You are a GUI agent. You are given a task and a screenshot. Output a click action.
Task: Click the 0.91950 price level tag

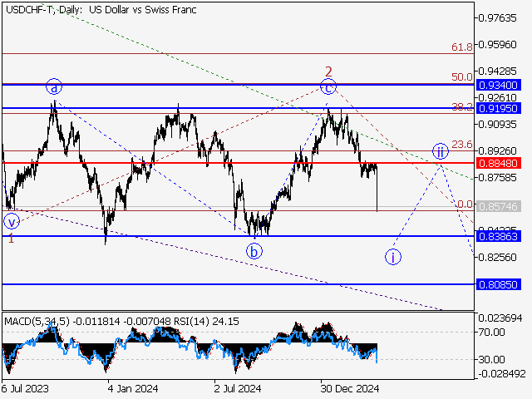(499, 108)
